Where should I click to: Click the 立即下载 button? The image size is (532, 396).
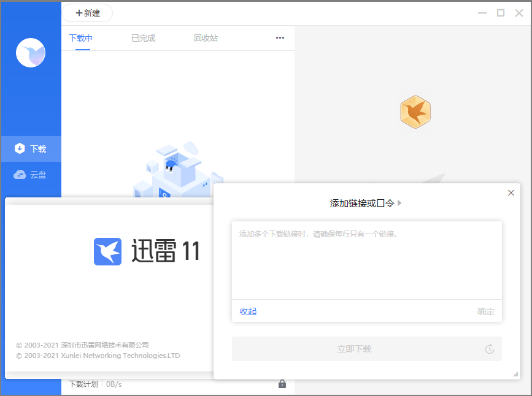pos(354,349)
